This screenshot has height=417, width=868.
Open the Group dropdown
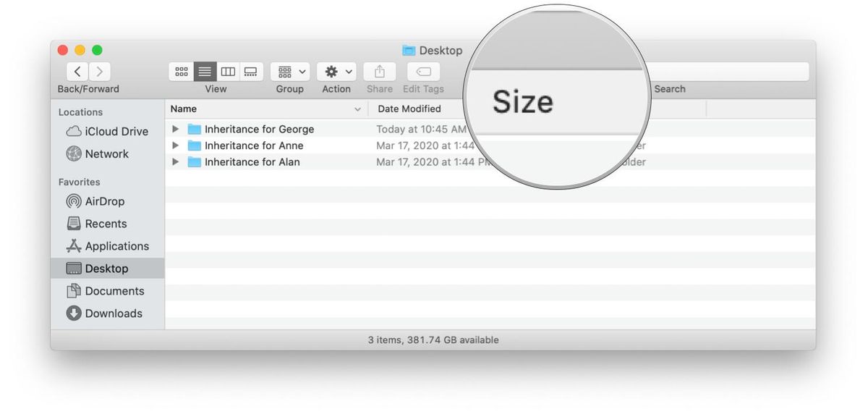(289, 71)
